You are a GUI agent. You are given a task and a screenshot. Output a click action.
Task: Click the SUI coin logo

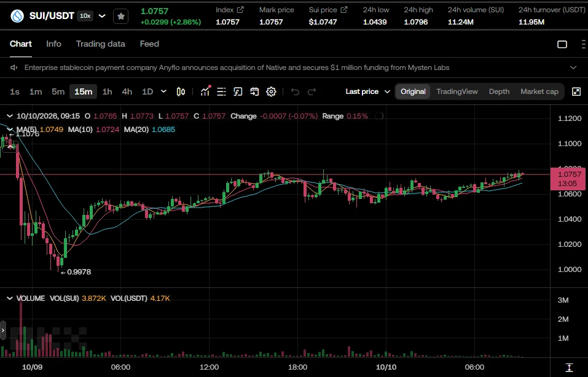tap(17, 16)
